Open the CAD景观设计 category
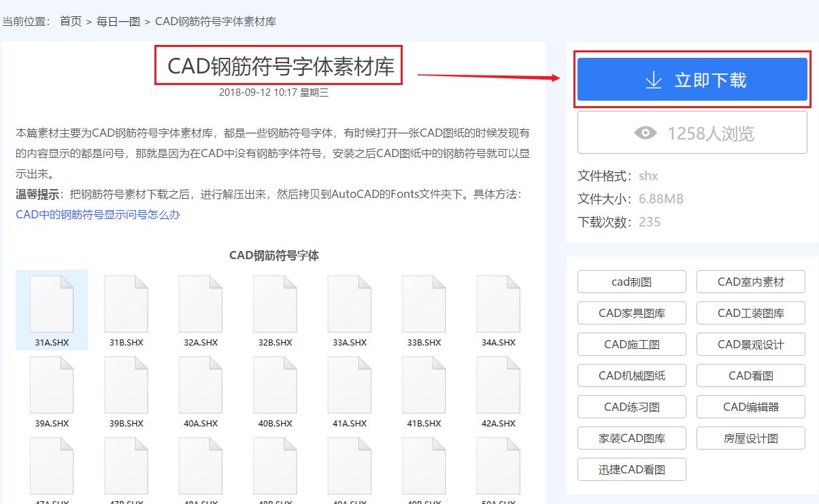 point(750,343)
